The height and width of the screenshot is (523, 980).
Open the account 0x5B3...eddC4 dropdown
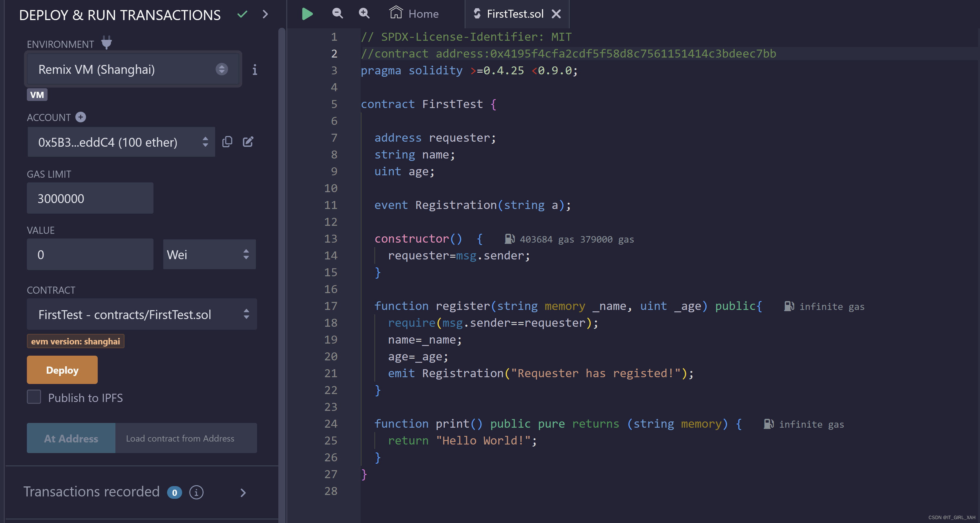tap(121, 142)
